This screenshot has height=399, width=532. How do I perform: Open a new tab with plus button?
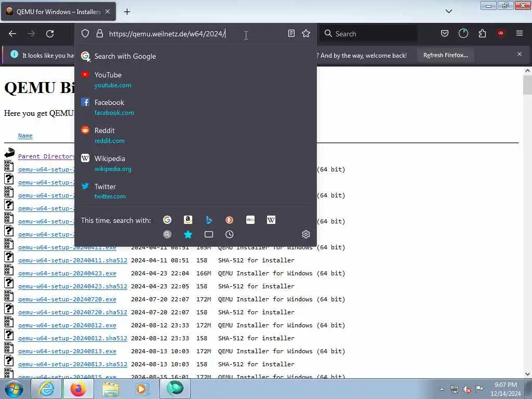click(x=127, y=12)
